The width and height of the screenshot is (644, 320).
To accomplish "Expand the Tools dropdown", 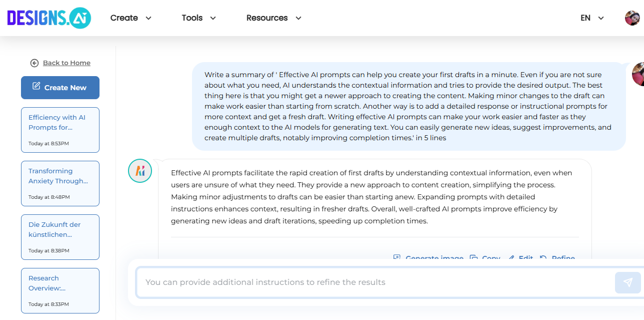I will [x=198, y=18].
